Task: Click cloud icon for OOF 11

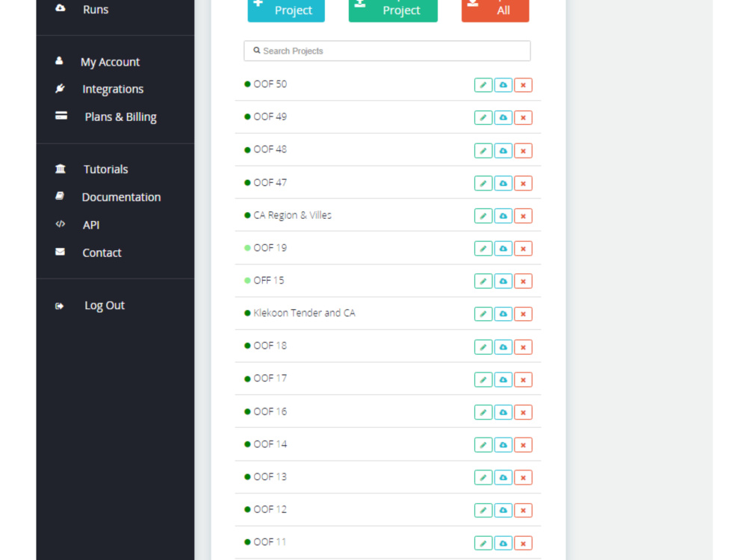Action: [x=503, y=544]
